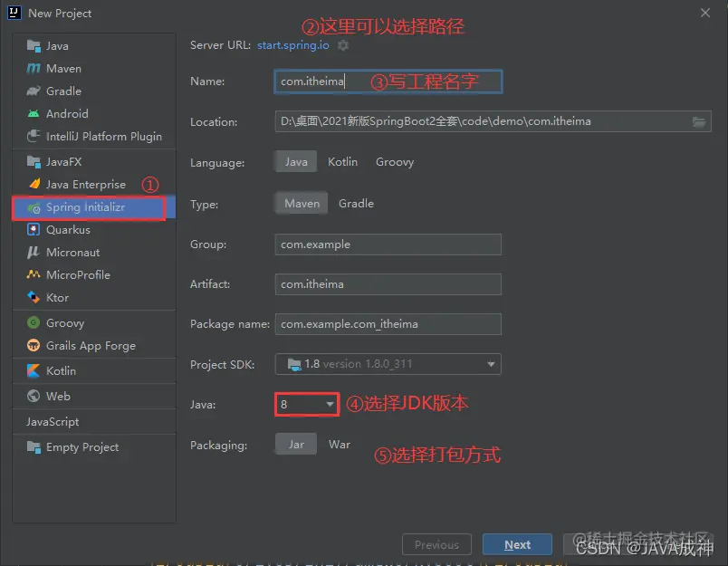Click the Android robot icon
The height and width of the screenshot is (566, 728).
click(x=34, y=113)
